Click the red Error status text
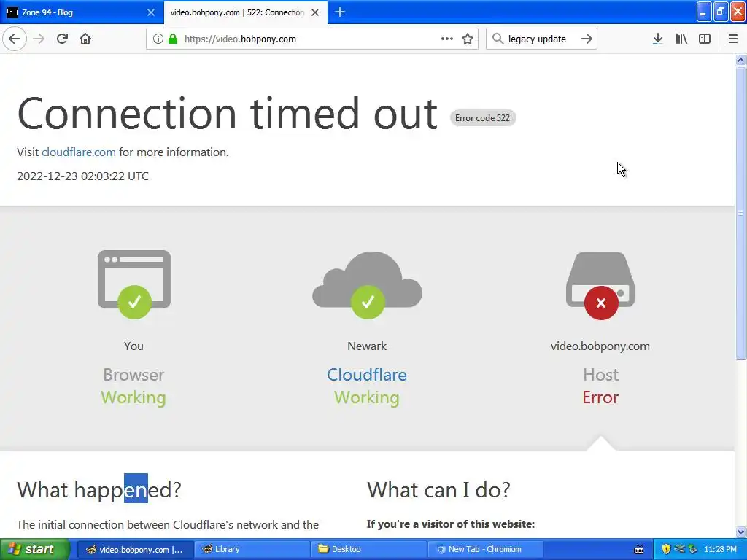 (x=600, y=397)
